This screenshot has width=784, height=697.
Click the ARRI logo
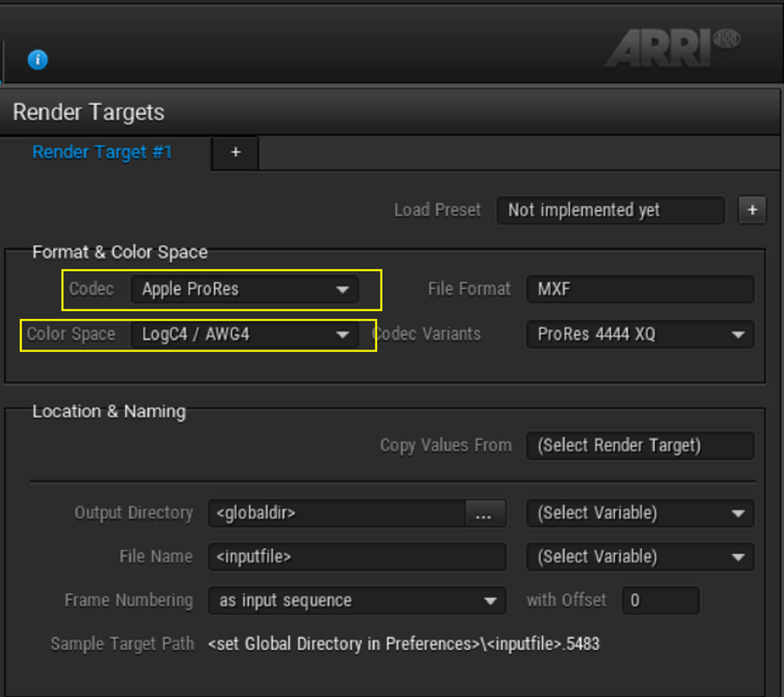pos(672,48)
